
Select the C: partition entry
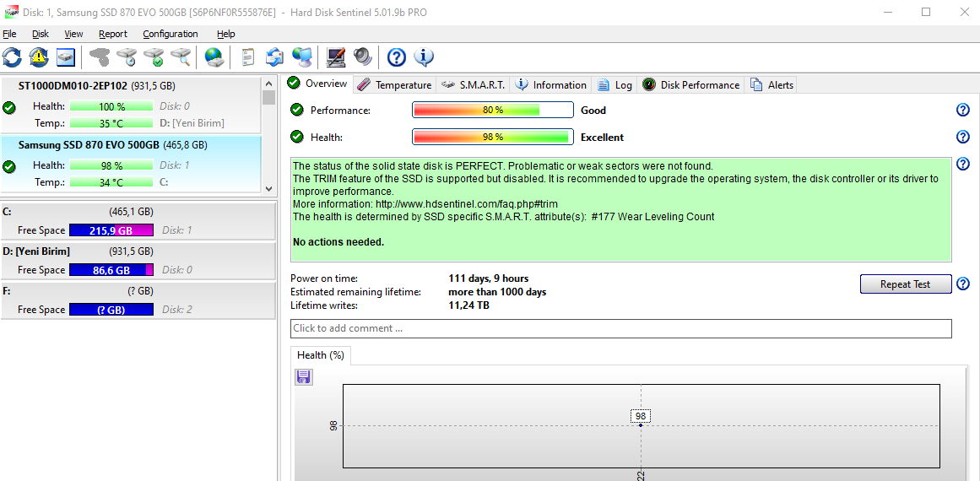[x=138, y=221]
